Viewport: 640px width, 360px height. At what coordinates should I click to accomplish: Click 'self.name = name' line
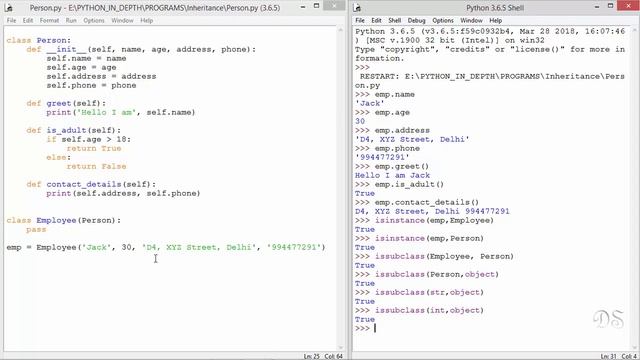coord(86,58)
